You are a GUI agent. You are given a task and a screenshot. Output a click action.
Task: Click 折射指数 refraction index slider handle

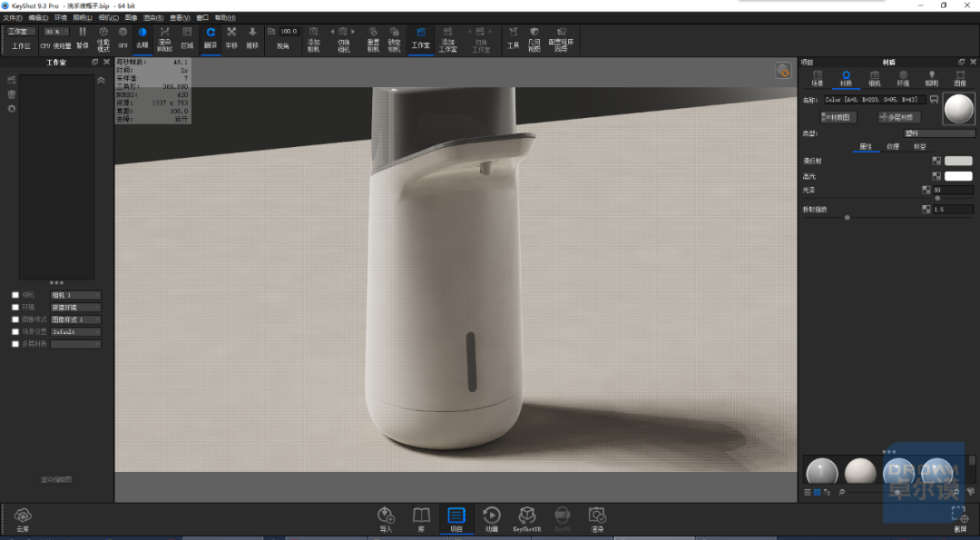coord(847,218)
